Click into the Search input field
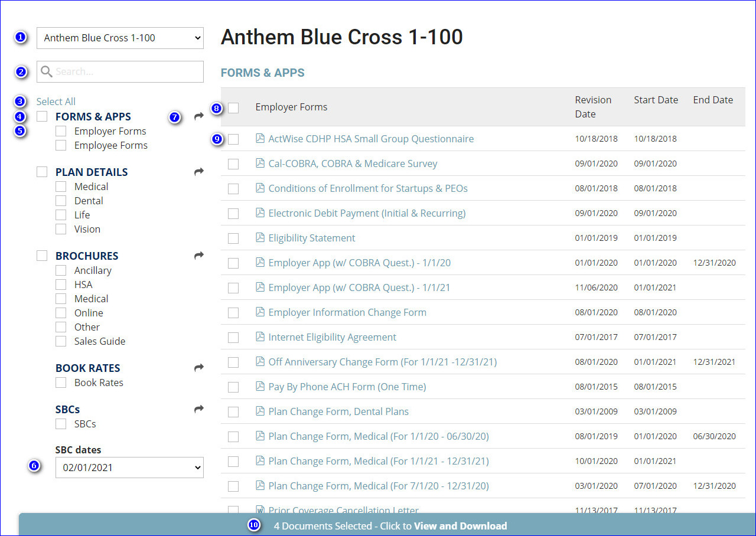The width and height of the screenshot is (756, 536). point(120,71)
